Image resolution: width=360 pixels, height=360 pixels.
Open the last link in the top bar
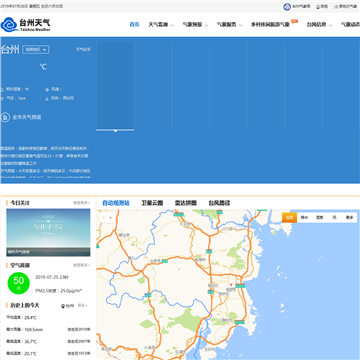tap(346, 7)
